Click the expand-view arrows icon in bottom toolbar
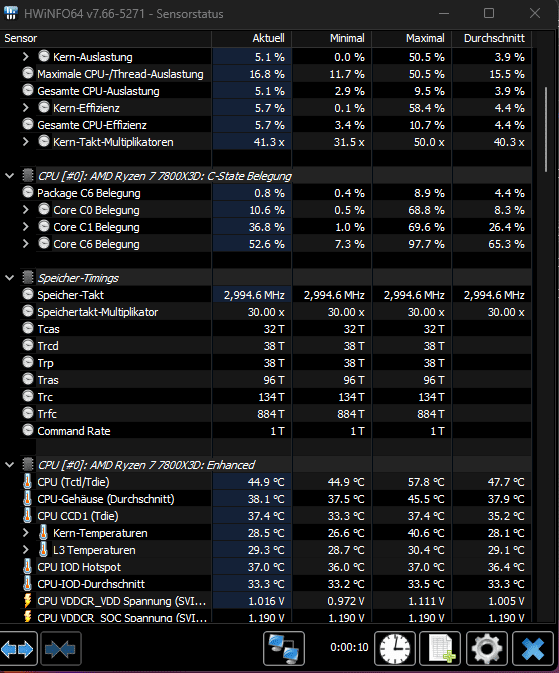The image size is (559, 673). 18,649
